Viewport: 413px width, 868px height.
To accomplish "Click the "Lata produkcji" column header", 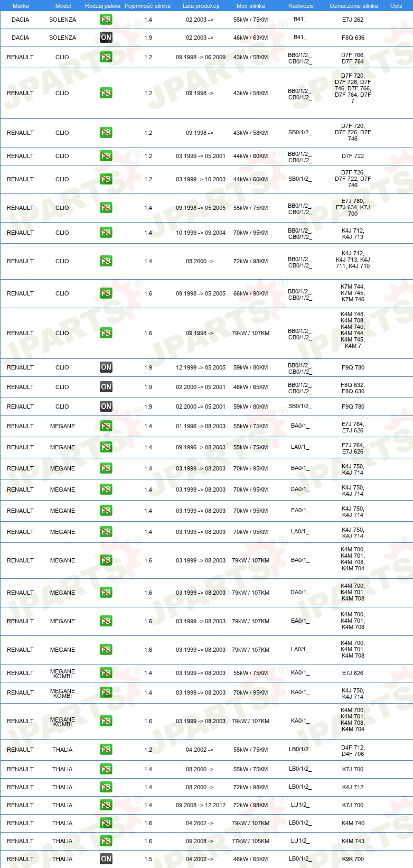I will pyautogui.click(x=201, y=6).
